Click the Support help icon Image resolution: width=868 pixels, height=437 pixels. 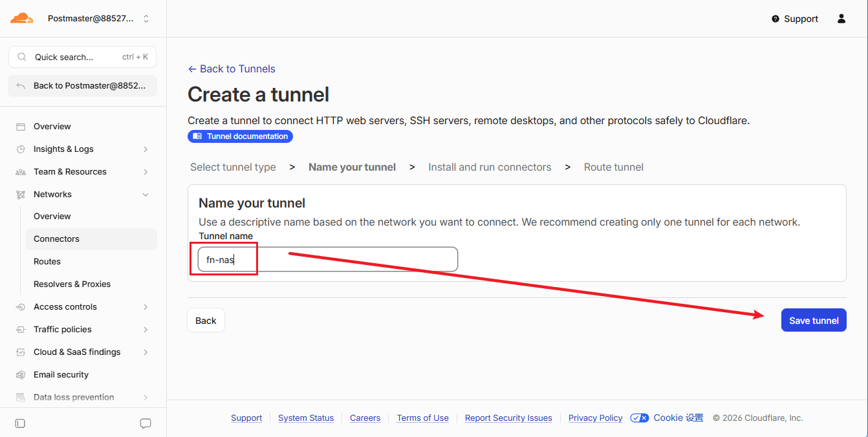(776, 19)
